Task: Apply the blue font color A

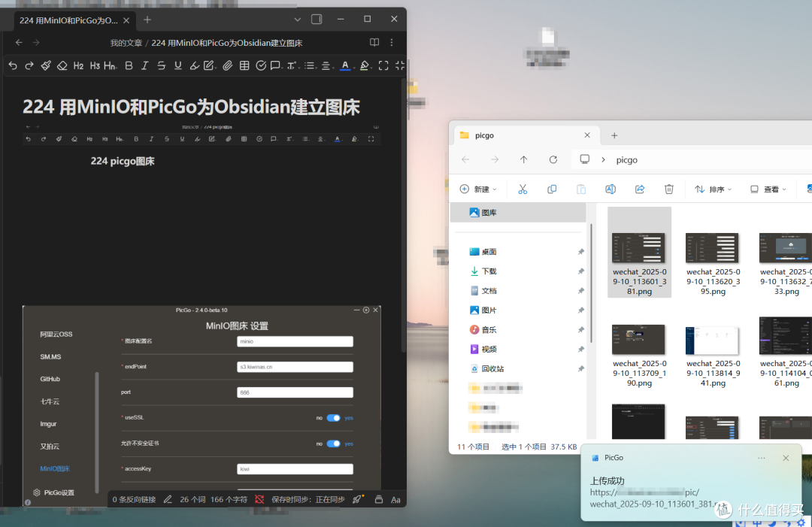Action: pos(345,65)
